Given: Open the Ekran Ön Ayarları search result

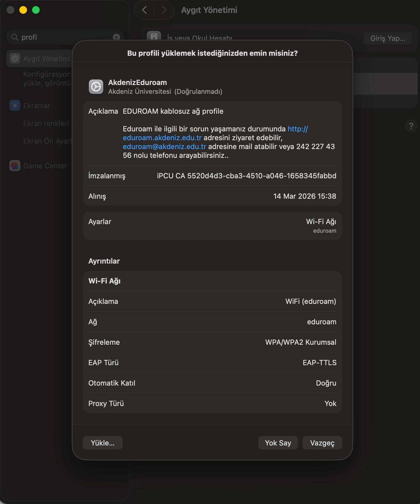Looking at the screenshot, I should [47, 141].
